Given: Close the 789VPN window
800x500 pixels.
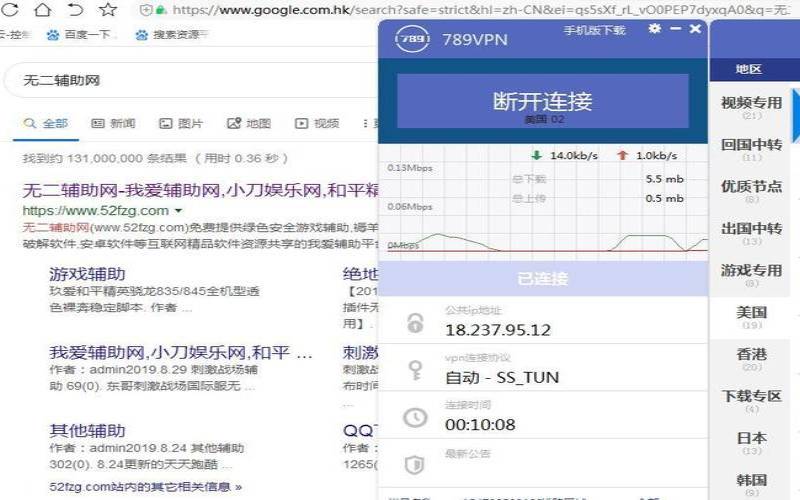Looking at the screenshot, I should [x=695, y=29].
